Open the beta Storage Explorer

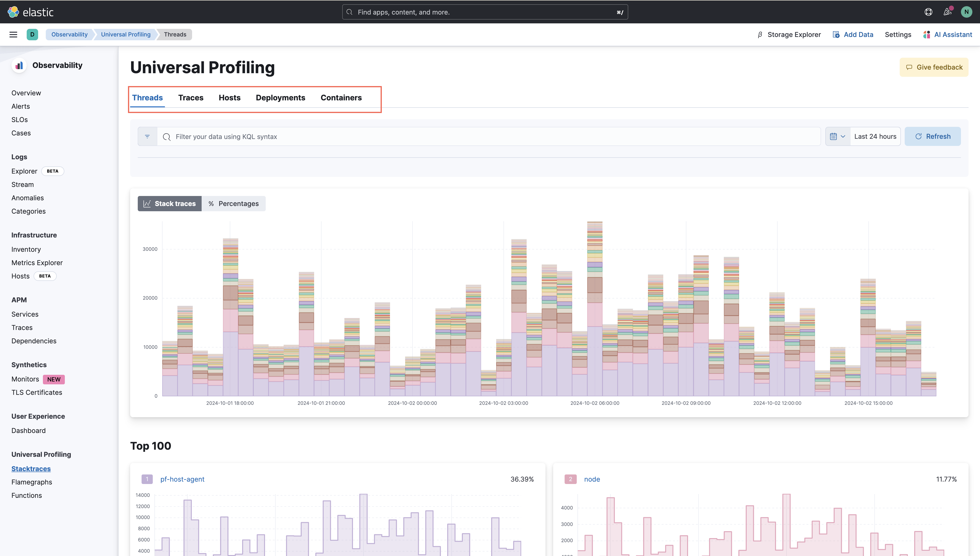click(x=789, y=34)
